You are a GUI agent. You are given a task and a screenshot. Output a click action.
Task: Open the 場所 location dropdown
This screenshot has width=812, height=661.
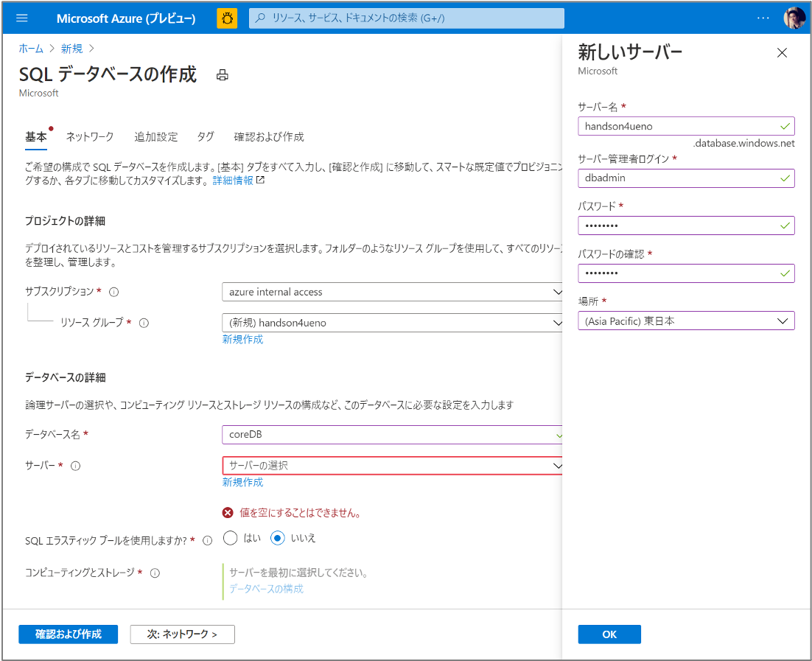(686, 321)
